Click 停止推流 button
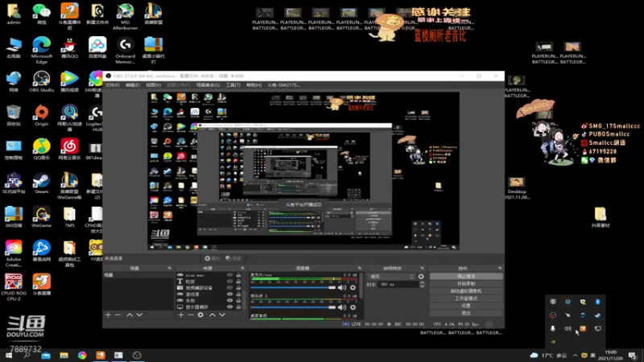Screen dimensions: 644x362 click(x=466, y=276)
